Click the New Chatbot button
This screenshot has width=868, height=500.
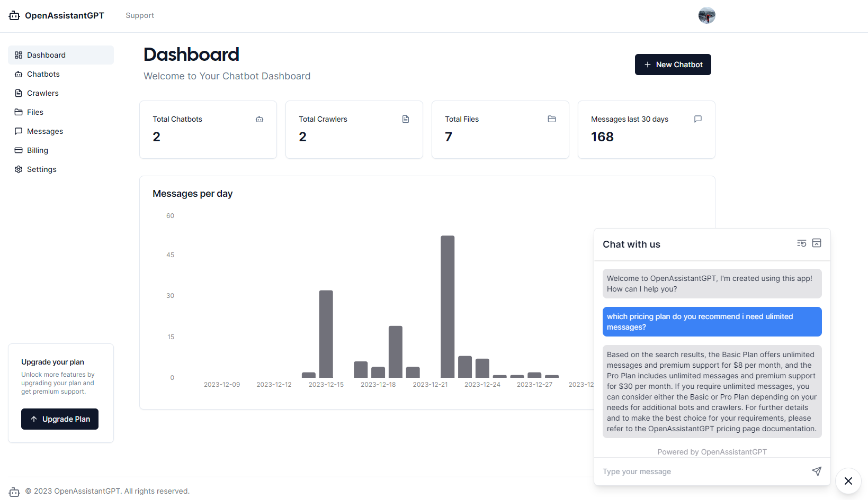[673, 65]
